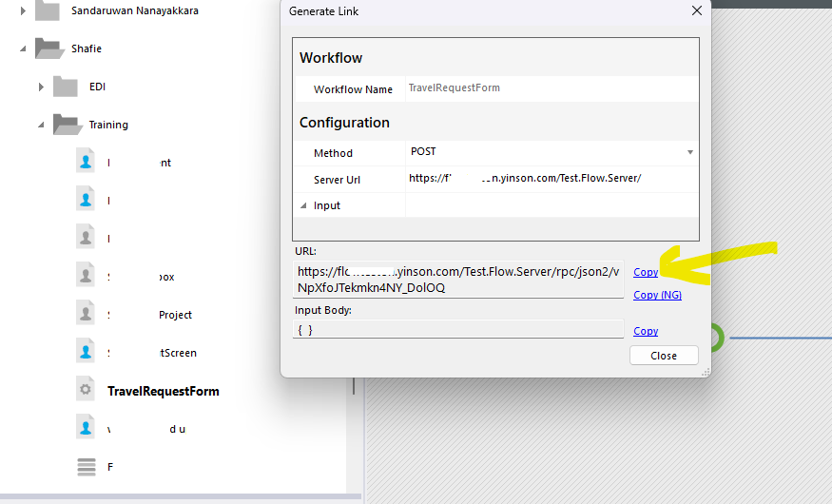Expand the Sandaruwan Nanayakkara tree node
832x504 pixels.
(x=23, y=11)
